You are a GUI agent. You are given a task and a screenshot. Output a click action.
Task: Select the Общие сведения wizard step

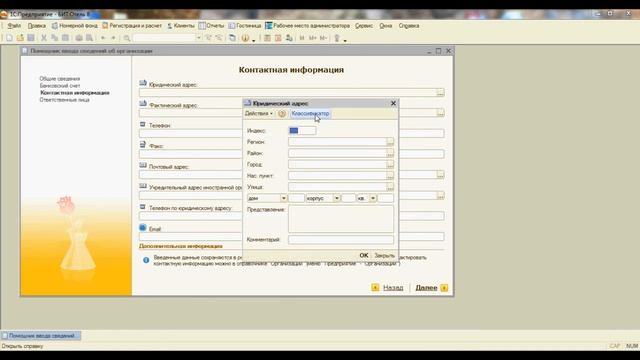(60, 79)
